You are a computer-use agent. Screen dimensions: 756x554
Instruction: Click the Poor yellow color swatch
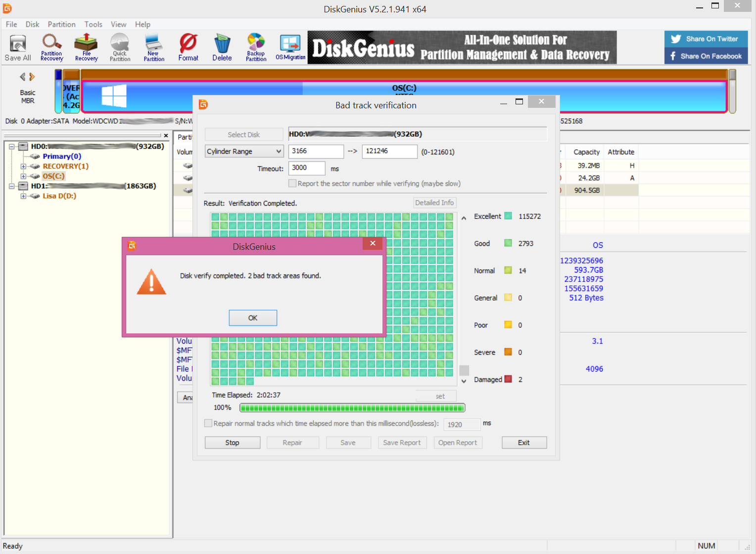tap(508, 324)
